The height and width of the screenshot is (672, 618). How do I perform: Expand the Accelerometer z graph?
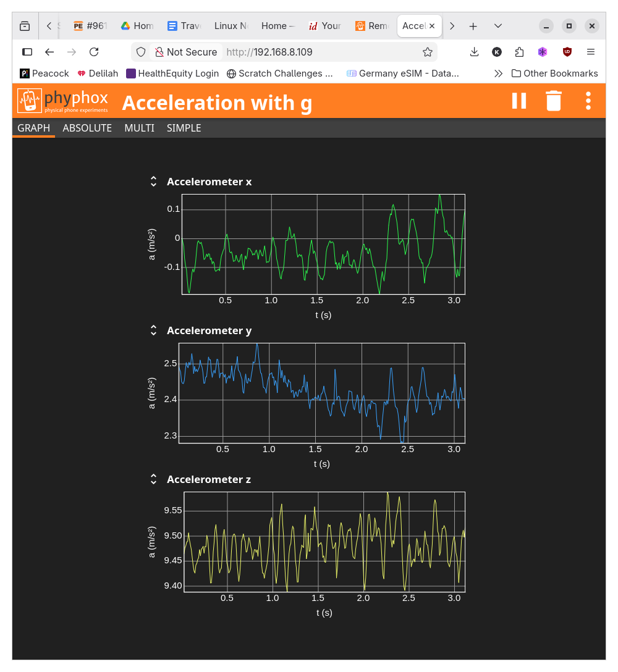(154, 479)
